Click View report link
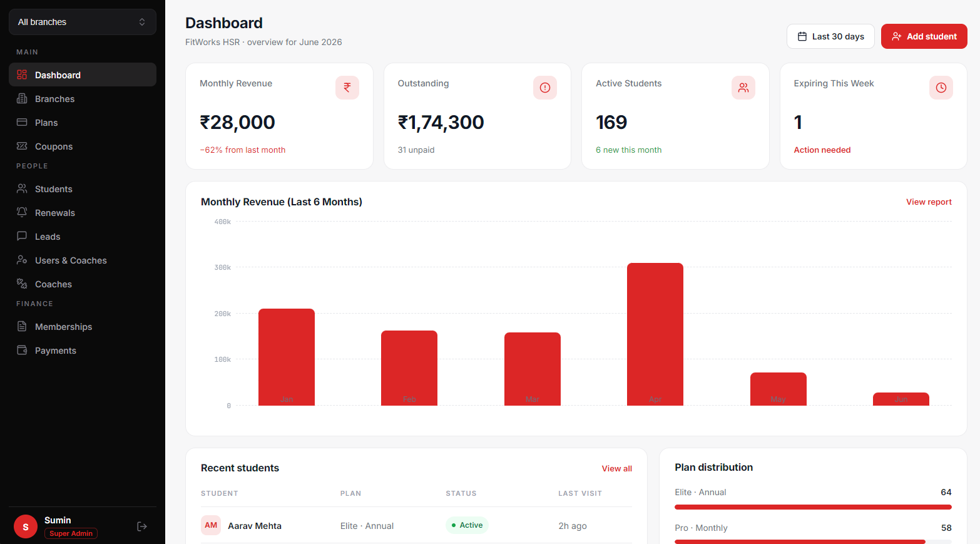 click(x=929, y=202)
